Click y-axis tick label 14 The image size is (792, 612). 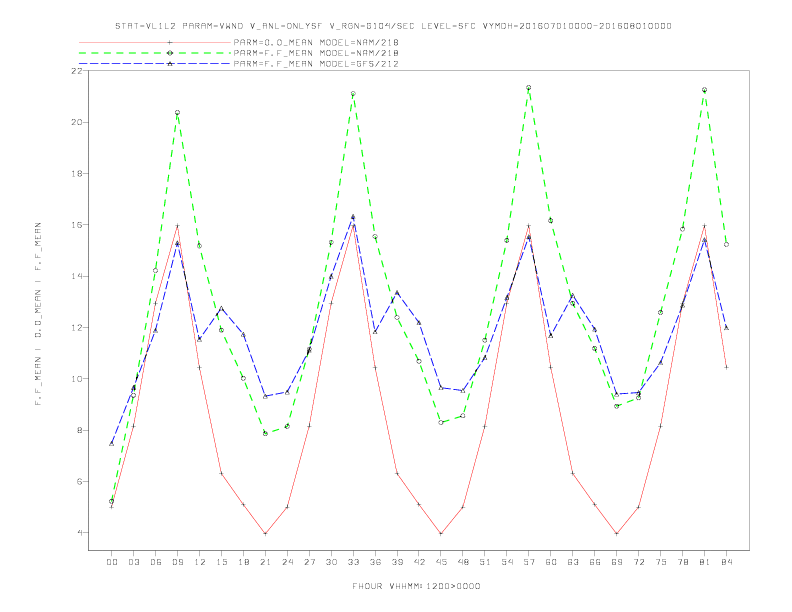click(77, 276)
